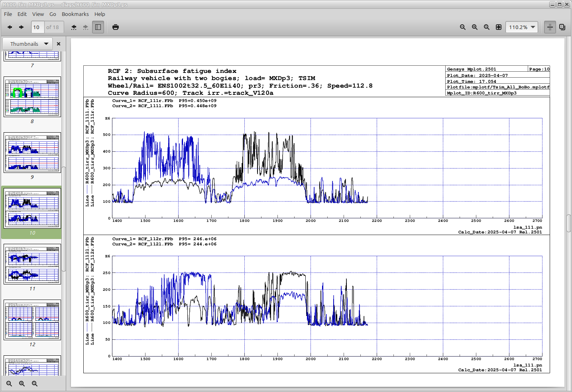The width and height of the screenshot is (572, 392).
Task: Click the page number input field
Action: [x=37, y=27]
